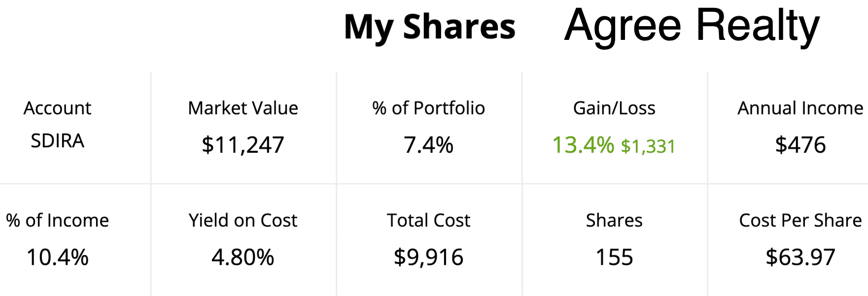The image size is (868, 296).
Task: Select the Account label
Action: tap(57, 108)
